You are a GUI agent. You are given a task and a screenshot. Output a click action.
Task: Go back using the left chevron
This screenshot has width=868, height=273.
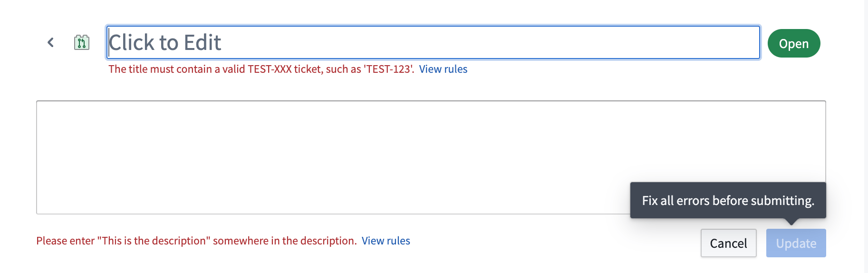pyautogui.click(x=50, y=43)
